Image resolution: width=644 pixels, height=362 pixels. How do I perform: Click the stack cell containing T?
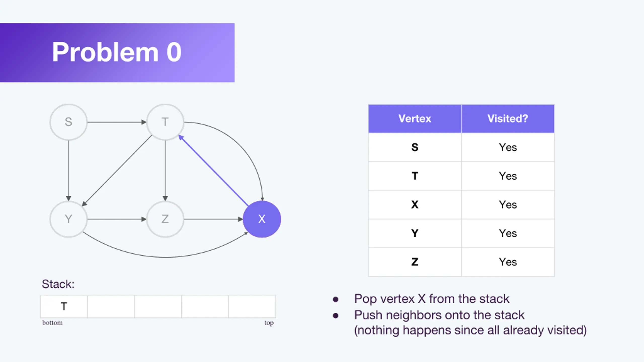[x=64, y=306]
